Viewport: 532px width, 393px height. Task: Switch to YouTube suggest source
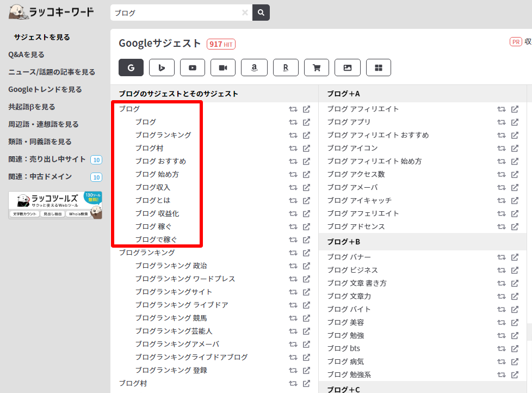[192, 67]
